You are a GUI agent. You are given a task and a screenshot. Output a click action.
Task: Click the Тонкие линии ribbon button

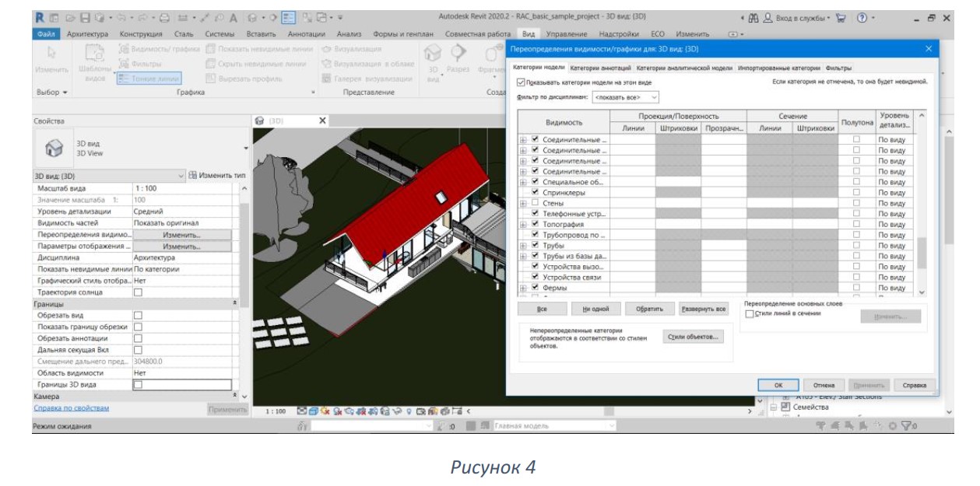pyautogui.click(x=148, y=78)
